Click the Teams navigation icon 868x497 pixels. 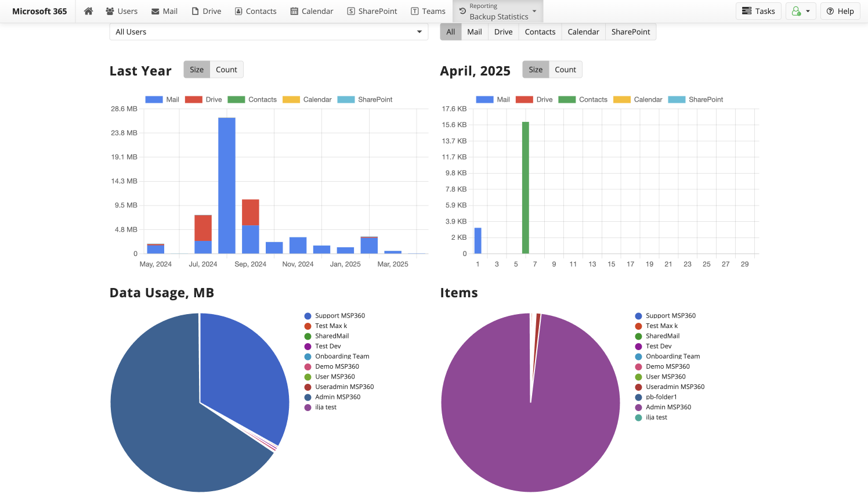415,10
